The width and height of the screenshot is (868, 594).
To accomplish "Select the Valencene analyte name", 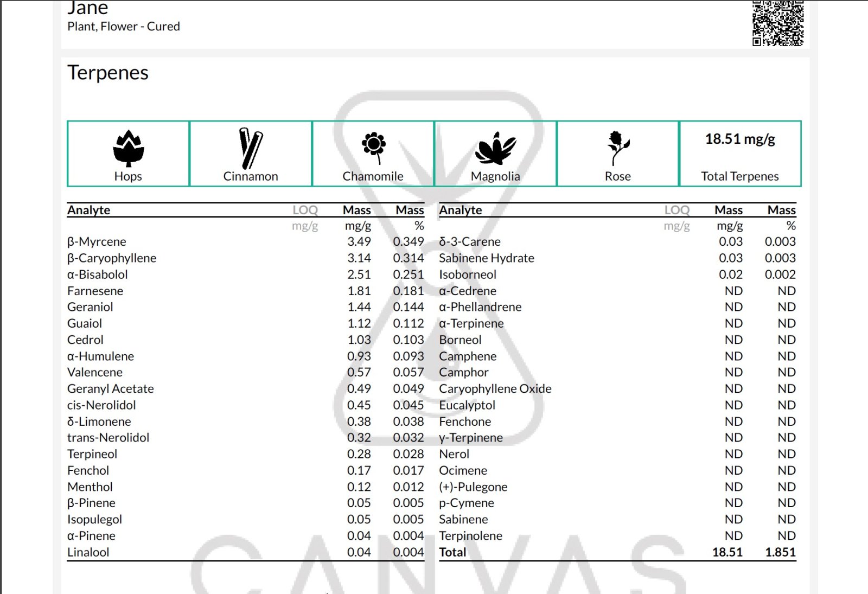I will [95, 373].
